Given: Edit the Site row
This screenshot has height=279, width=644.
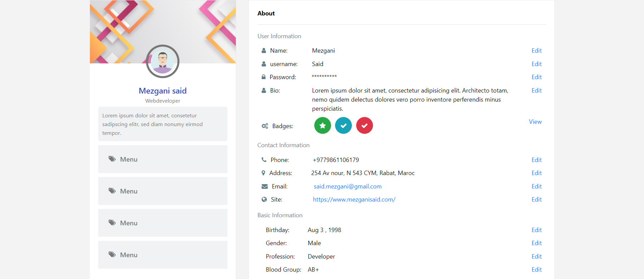Looking at the screenshot, I should point(537,199).
